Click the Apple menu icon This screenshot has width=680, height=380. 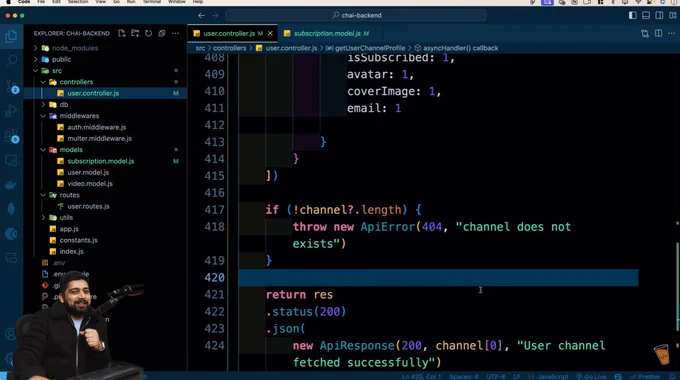click(x=8, y=2)
